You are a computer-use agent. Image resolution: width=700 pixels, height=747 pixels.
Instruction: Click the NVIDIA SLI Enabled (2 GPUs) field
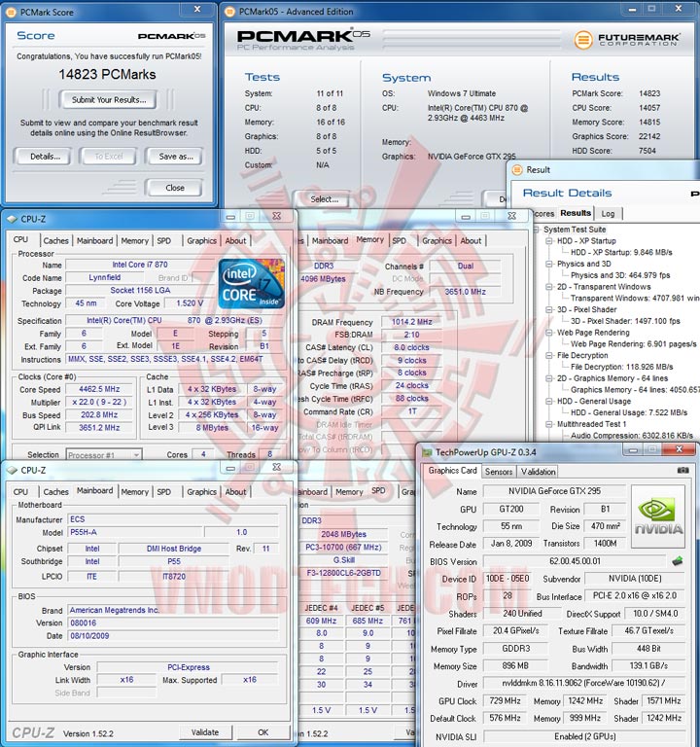pyautogui.click(x=584, y=736)
